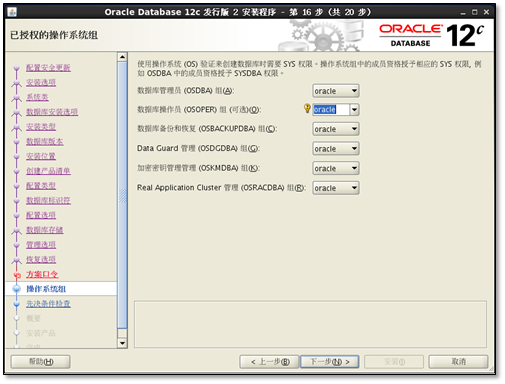The width and height of the screenshot is (505, 384).
Task: Go to the 配置类型 step
Action: 41,185
